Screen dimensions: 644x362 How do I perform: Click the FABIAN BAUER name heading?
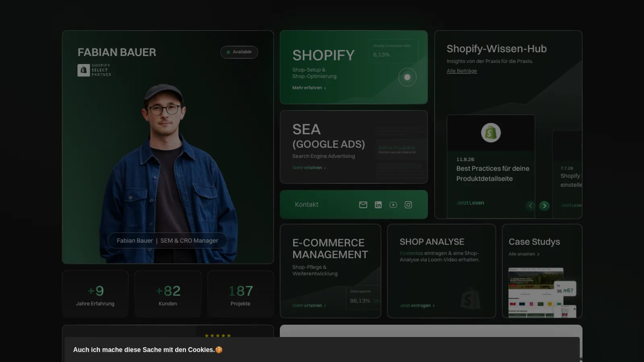coord(117,52)
